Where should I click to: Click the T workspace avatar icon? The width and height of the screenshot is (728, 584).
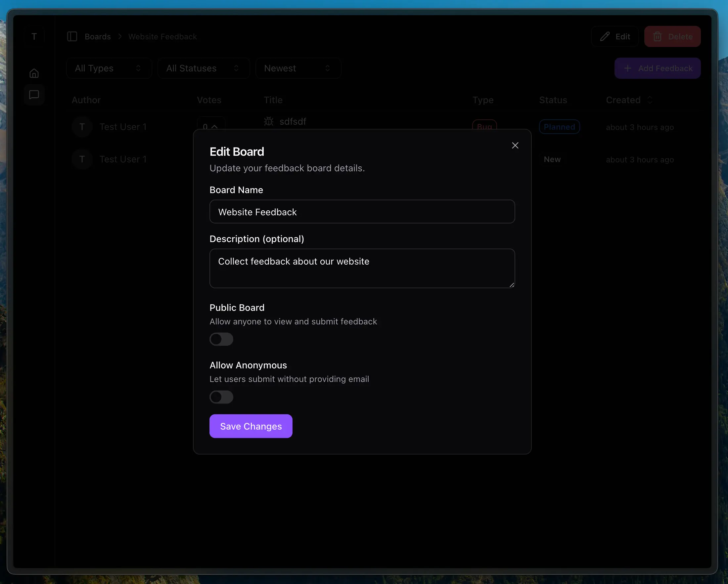34,36
